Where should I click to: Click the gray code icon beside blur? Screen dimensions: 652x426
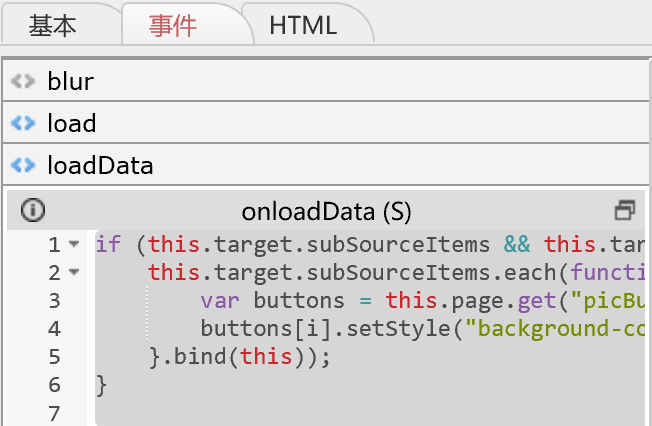click(22, 81)
